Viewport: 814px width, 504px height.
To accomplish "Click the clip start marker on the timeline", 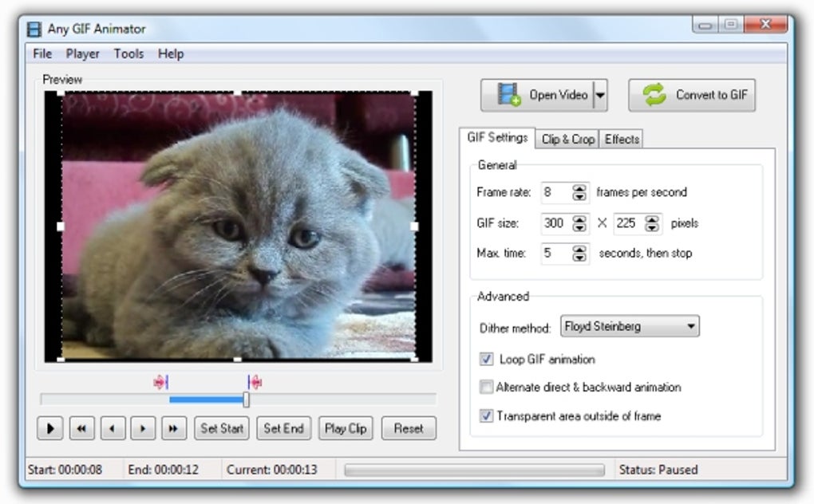I will point(161,383).
